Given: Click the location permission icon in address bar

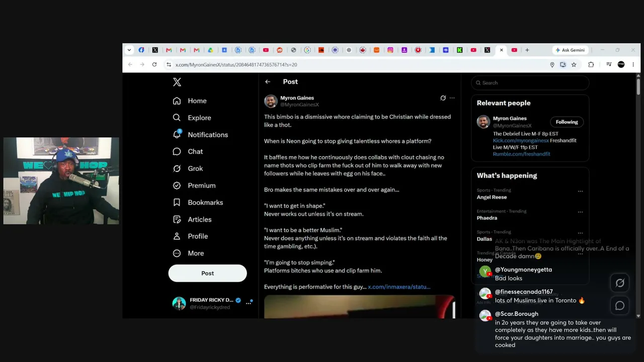Looking at the screenshot, I should (x=552, y=64).
